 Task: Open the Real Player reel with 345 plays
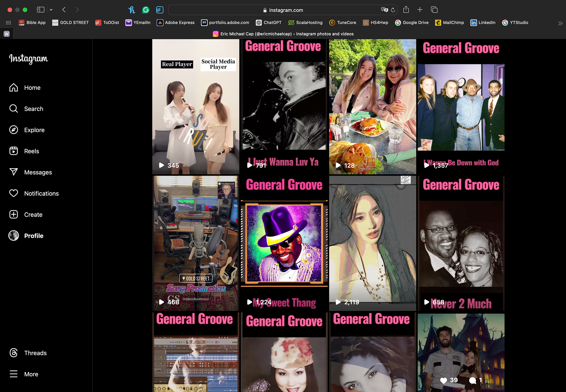[196, 107]
